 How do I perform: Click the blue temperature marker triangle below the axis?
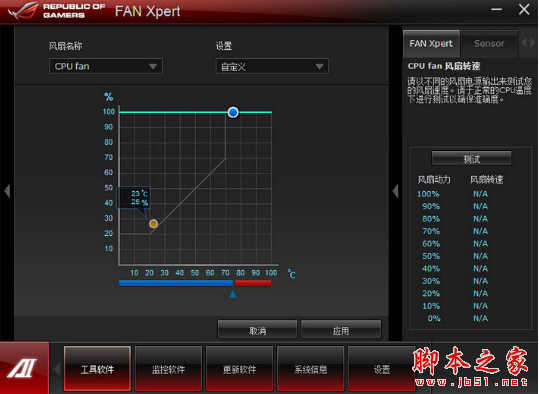[233, 294]
